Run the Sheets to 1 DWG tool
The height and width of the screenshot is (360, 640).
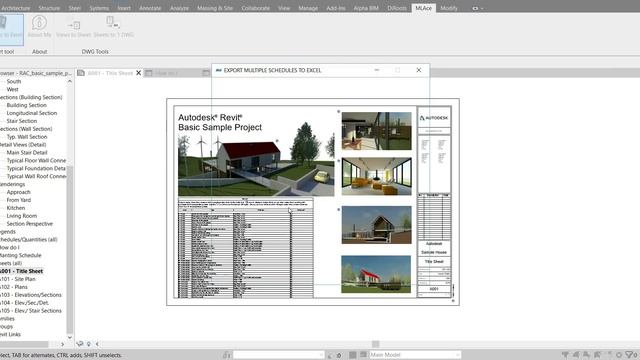click(113, 27)
